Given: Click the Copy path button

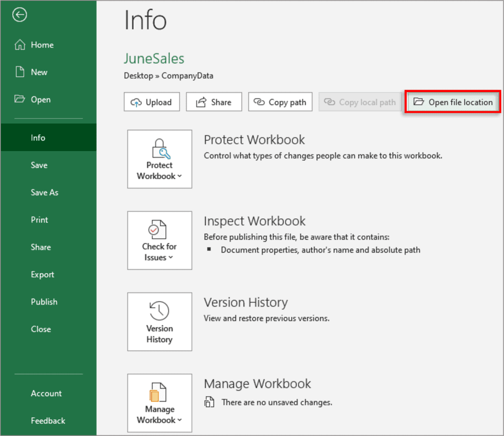Looking at the screenshot, I should click(280, 102).
